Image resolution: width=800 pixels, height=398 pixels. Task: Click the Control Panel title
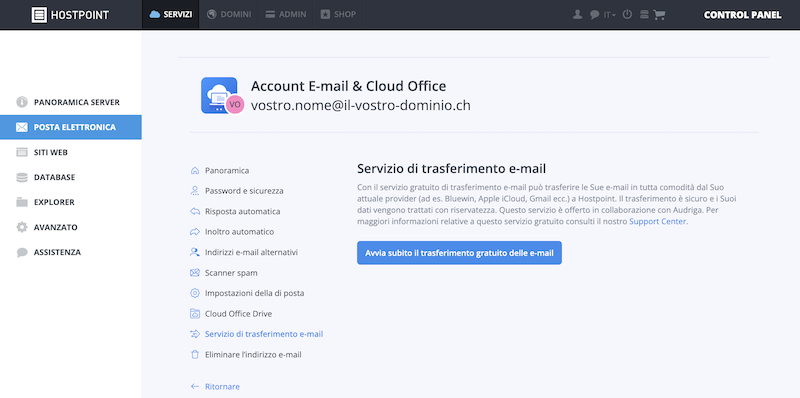coord(742,15)
